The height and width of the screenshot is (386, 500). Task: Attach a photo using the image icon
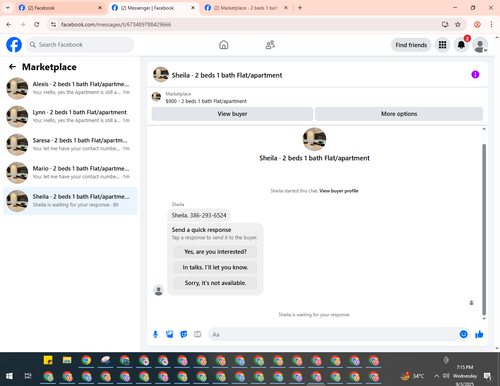[169, 334]
